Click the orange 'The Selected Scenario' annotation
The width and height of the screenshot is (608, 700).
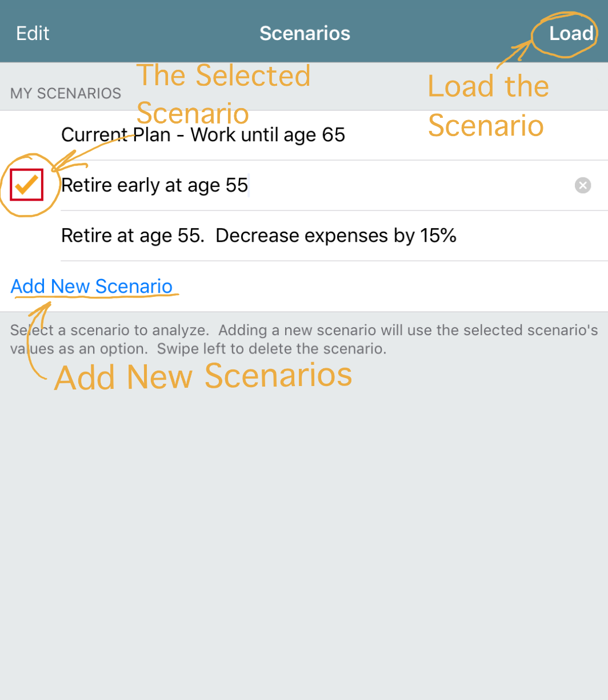(223, 93)
